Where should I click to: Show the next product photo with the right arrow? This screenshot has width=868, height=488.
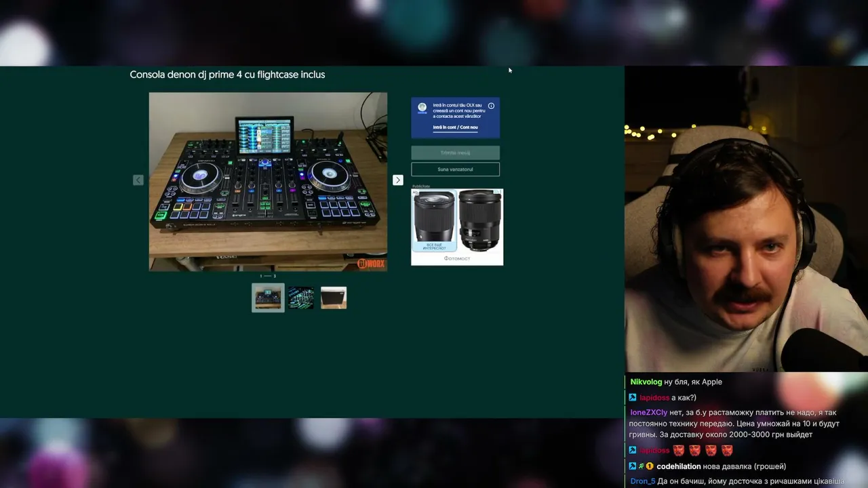[x=398, y=180]
